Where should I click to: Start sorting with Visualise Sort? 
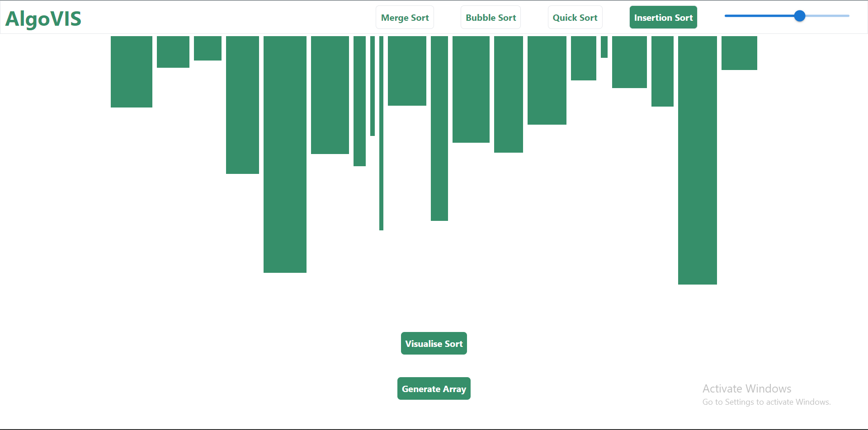click(434, 343)
